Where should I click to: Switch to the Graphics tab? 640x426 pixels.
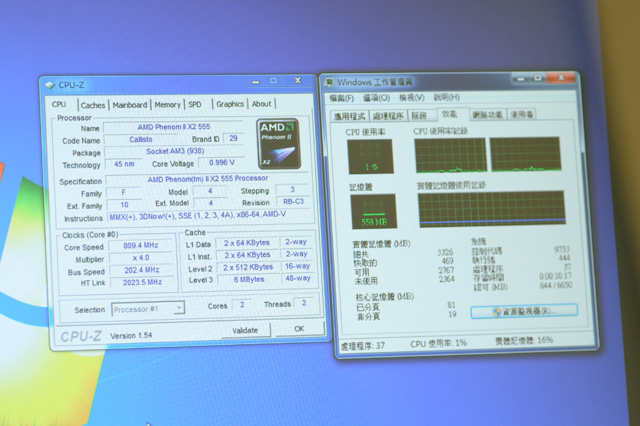(230, 104)
